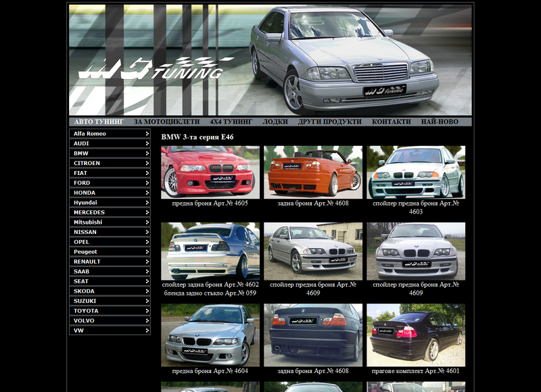Open the ДРУГИ ПРОДУКТИ page
The image size is (541, 392).
(x=330, y=122)
